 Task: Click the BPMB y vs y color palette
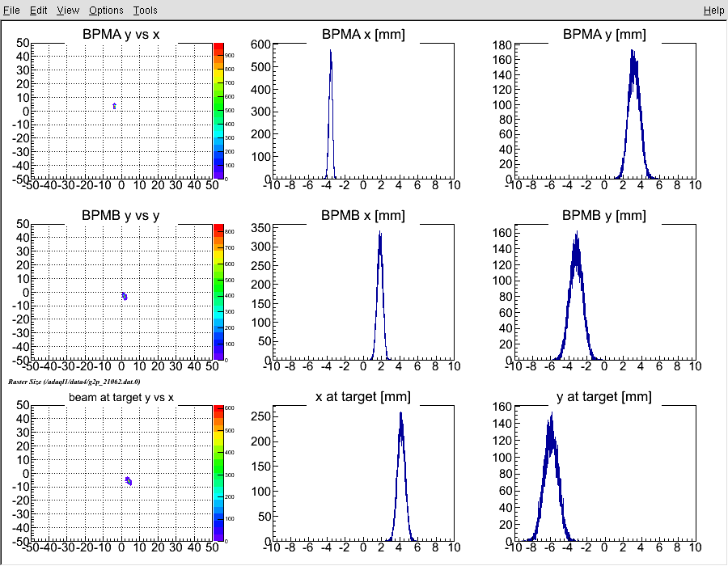click(x=218, y=292)
